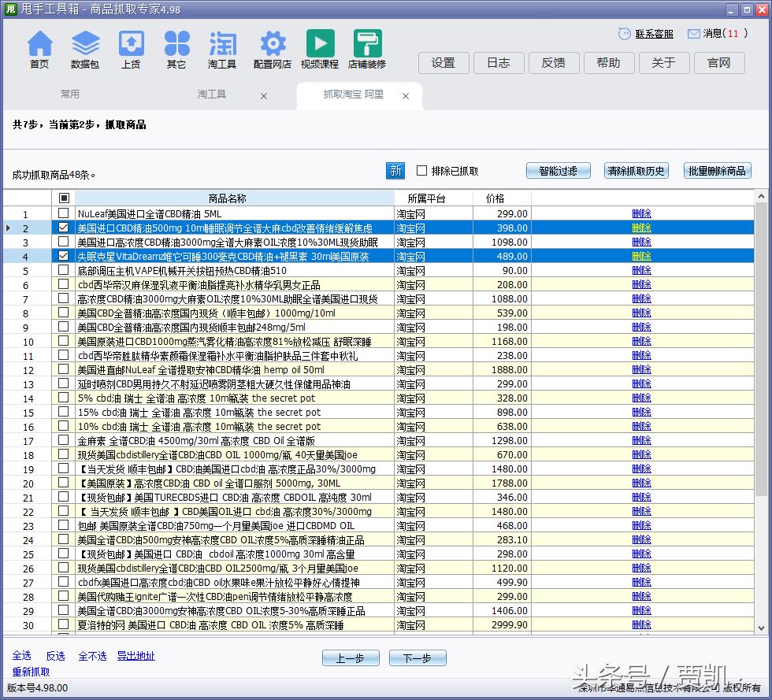Switch to the 常用 tab
Image resolution: width=772 pixels, height=700 pixels.
point(70,94)
